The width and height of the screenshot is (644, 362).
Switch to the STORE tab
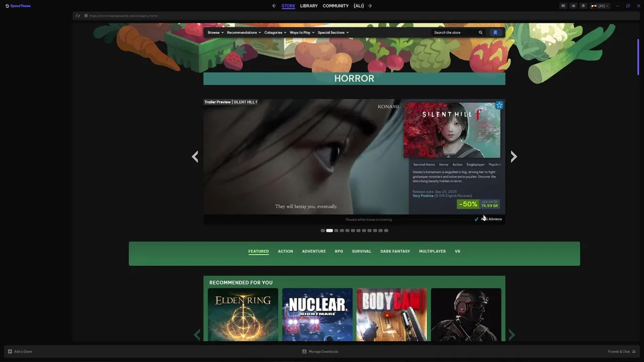pos(288,6)
